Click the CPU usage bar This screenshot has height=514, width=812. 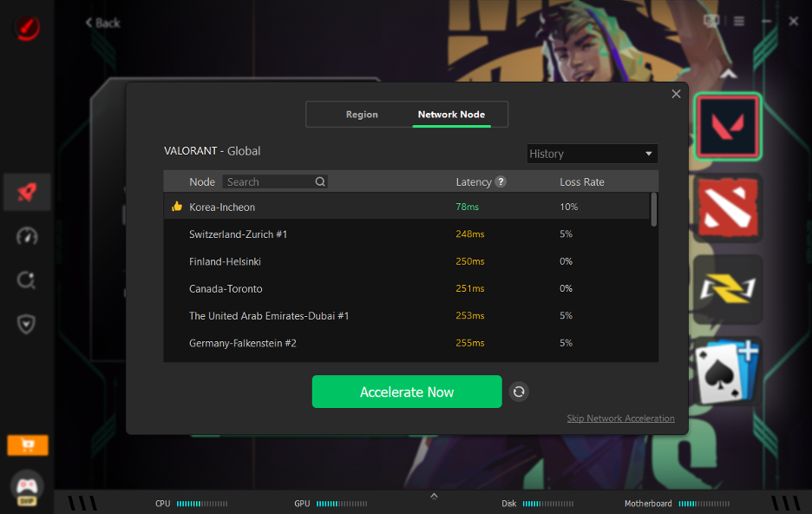coord(202,504)
